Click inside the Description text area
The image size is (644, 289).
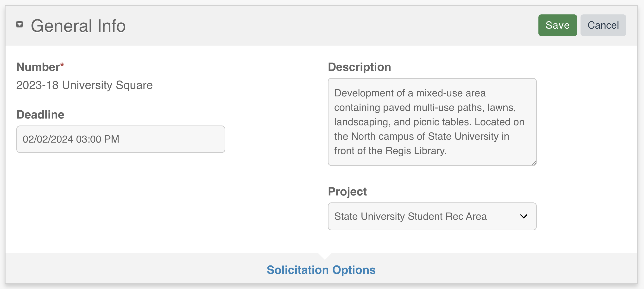[432, 122]
